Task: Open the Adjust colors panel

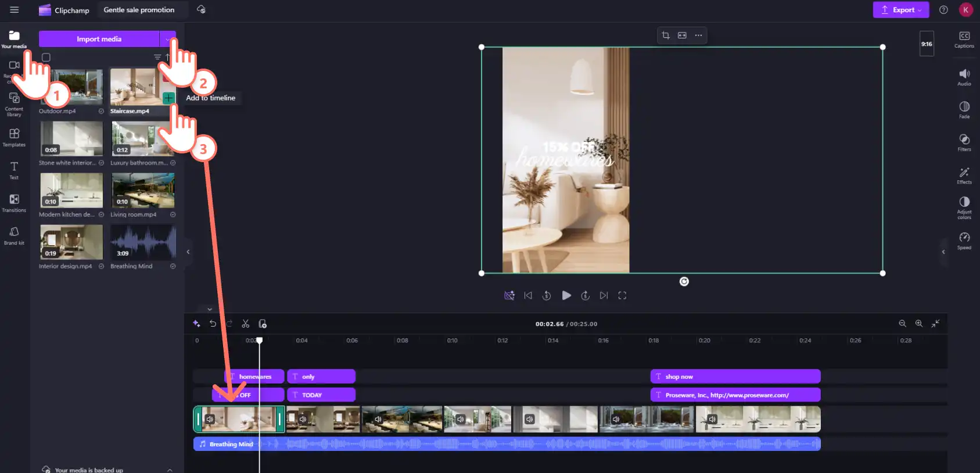Action: click(964, 207)
